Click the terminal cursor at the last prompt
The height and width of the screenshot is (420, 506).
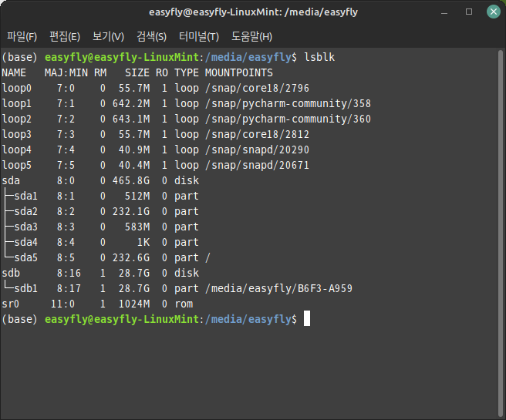tap(307, 318)
